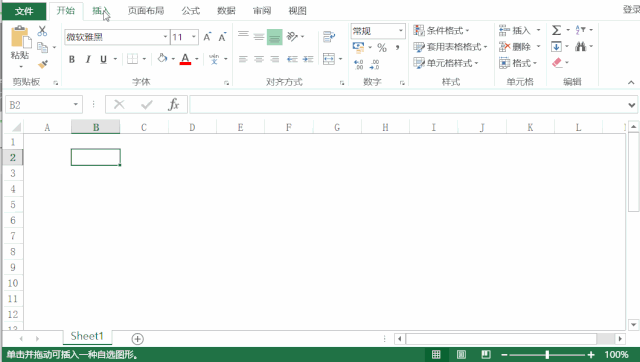Click the Merge and Center icon
This screenshot has width=640, height=362.
329,59
